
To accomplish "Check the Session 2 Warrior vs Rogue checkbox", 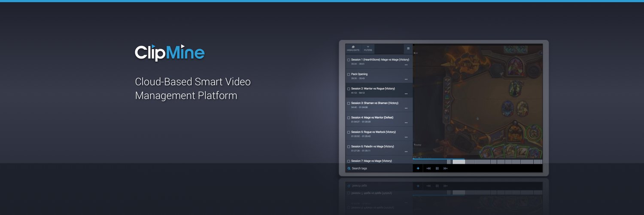I will pos(349,89).
